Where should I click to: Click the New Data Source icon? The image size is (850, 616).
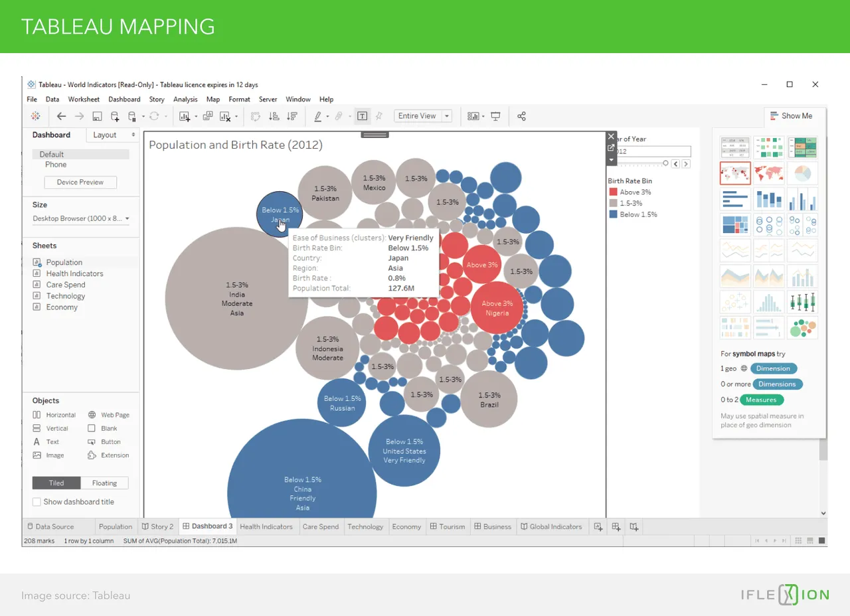pyautogui.click(x=115, y=116)
